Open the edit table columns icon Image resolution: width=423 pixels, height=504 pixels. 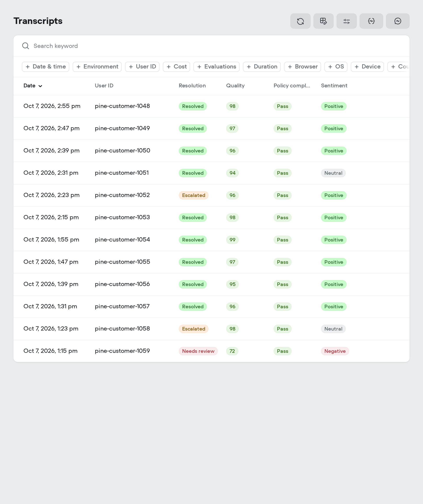point(323,21)
